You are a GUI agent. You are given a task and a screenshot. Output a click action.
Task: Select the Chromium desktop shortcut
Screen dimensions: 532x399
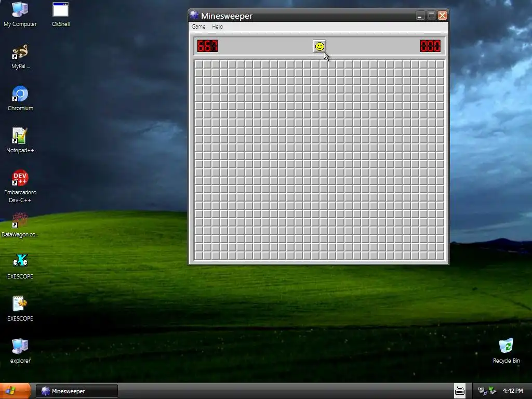click(x=20, y=99)
